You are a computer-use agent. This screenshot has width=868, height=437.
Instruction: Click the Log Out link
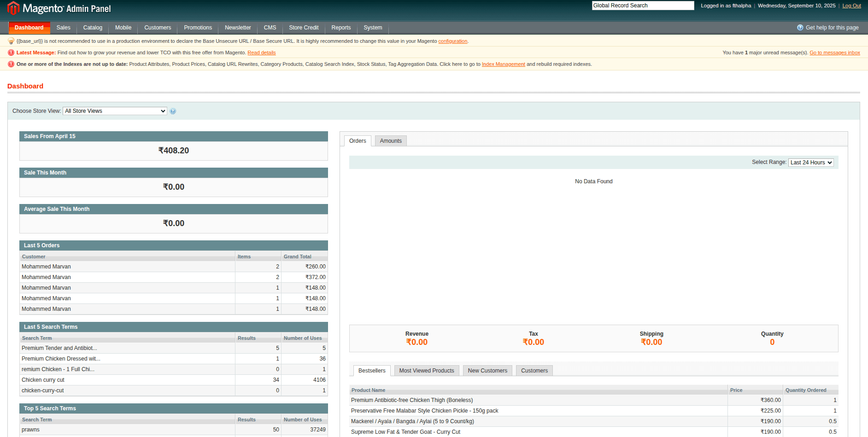(851, 5)
